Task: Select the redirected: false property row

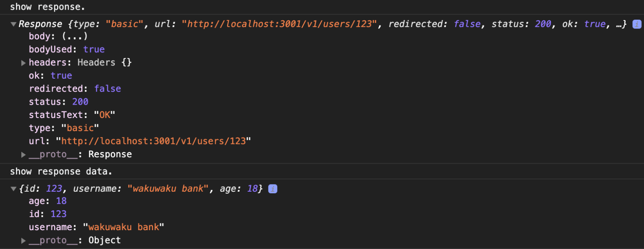Action: click(x=75, y=89)
